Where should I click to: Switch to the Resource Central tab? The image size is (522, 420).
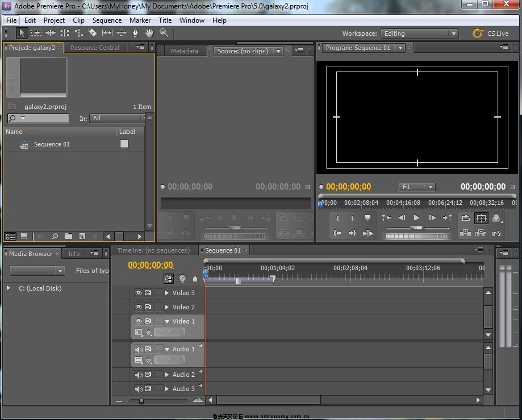point(94,48)
